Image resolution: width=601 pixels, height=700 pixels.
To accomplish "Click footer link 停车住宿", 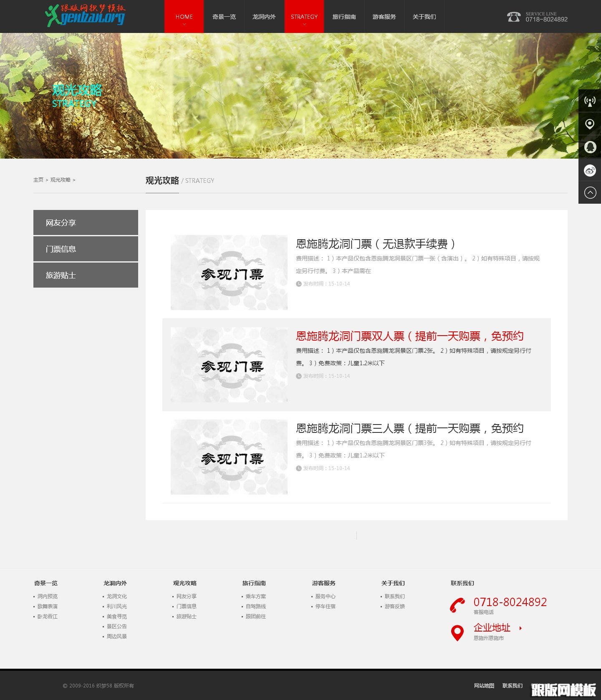I will pyautogui.click(x=326, y=606).
